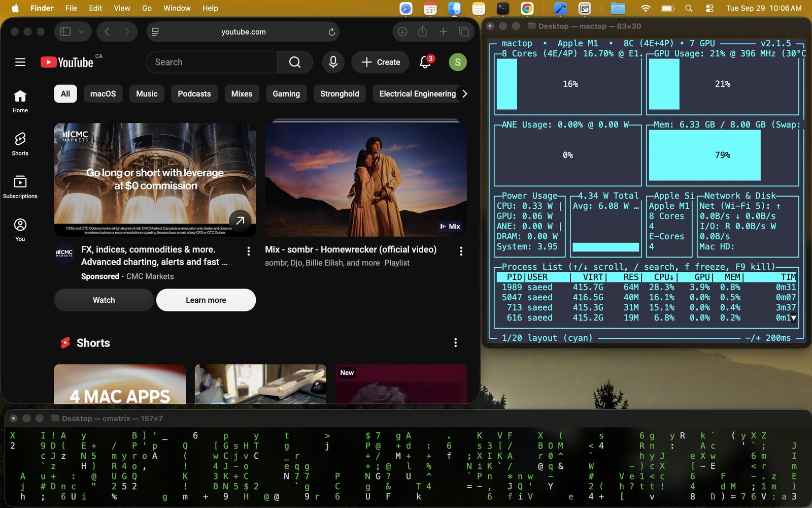812x508 pixels.
Task: Select the All filter chip
Action: pyautogui.click(x=65, y=93)
